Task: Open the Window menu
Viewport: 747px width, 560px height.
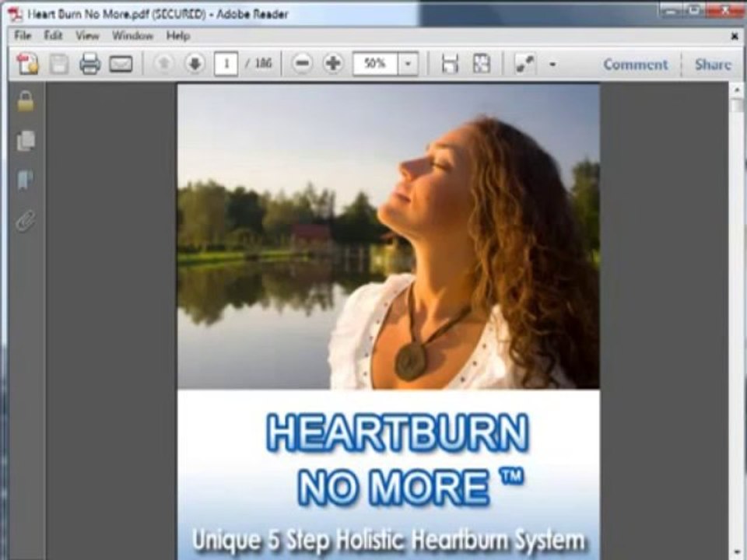Action: click(132, 36)
